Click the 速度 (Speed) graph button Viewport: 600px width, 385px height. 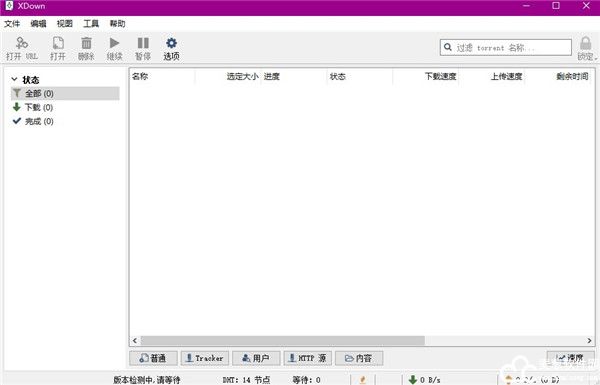tap(571, 358)
